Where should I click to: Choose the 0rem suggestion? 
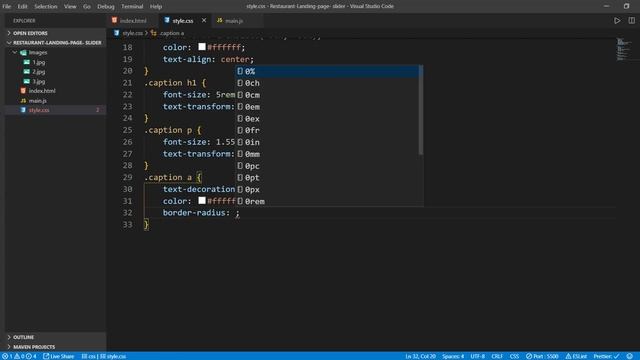click(x=327, y=201)
